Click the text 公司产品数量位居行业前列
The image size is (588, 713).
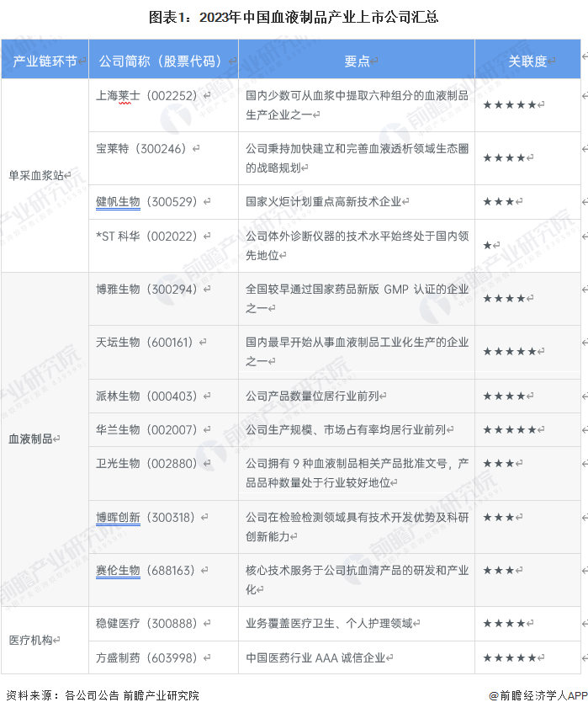point(313,396)
